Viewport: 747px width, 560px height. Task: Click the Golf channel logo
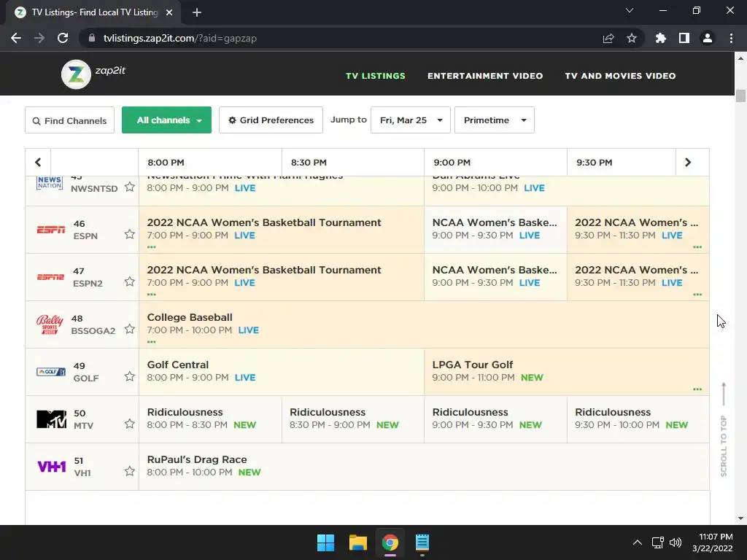coord(51,371)
